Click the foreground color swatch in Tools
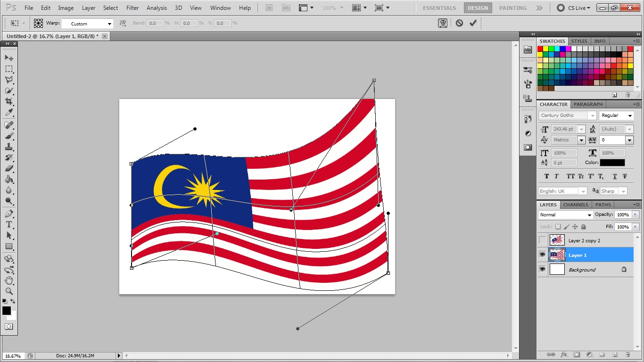The height and width of the screenshot is (362, 644). (x=6, y=310)
